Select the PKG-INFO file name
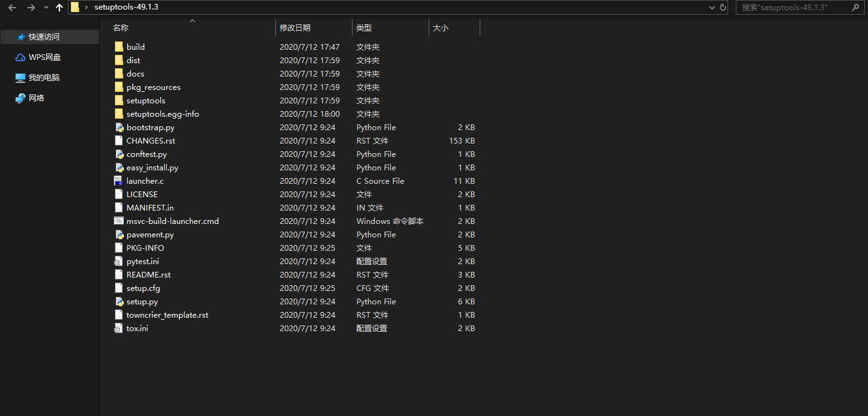This screenshot has width=868, height=416. click(x=145, y=248)
